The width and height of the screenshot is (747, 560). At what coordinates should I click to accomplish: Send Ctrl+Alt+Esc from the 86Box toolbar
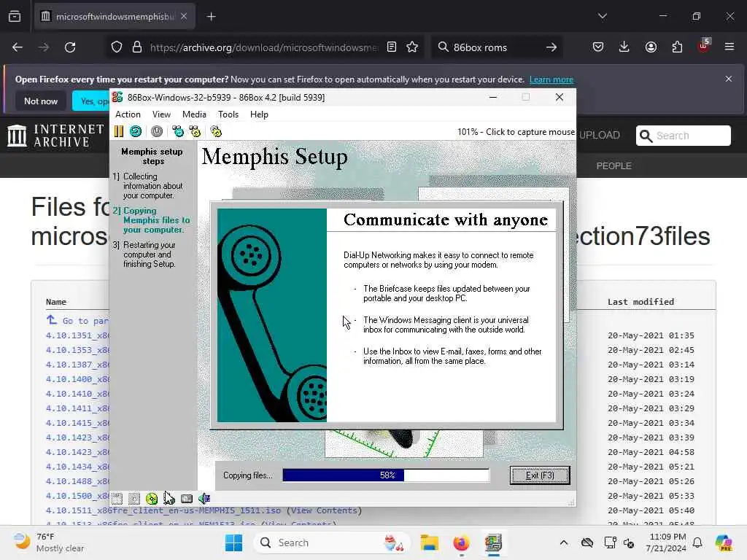click(195, 131)
